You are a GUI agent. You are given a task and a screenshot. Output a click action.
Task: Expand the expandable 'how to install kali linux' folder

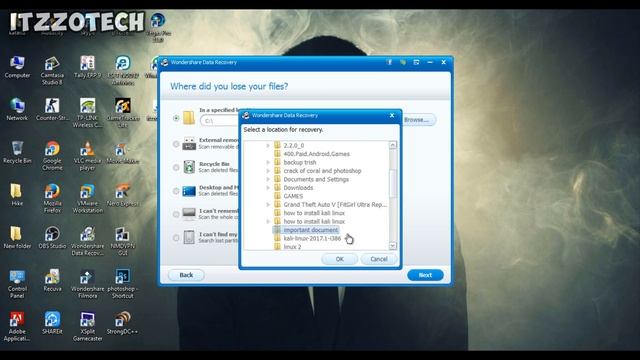[x=268, y=221]
